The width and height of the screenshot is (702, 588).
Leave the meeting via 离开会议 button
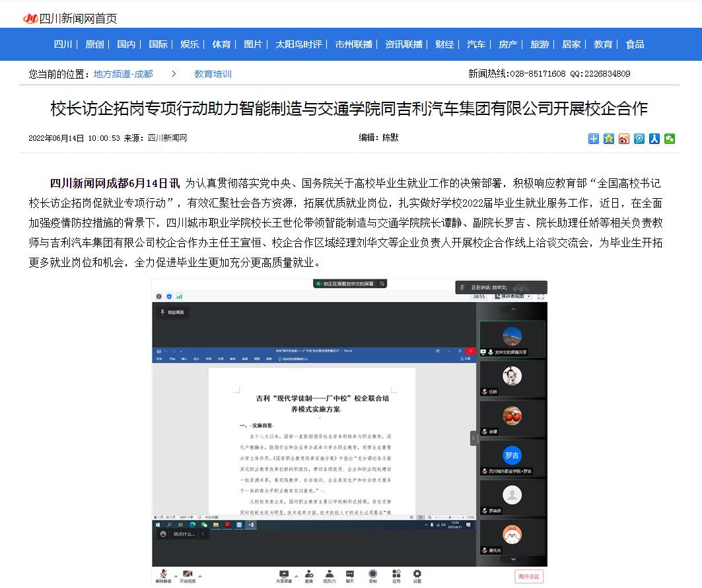tap(528, 576)
